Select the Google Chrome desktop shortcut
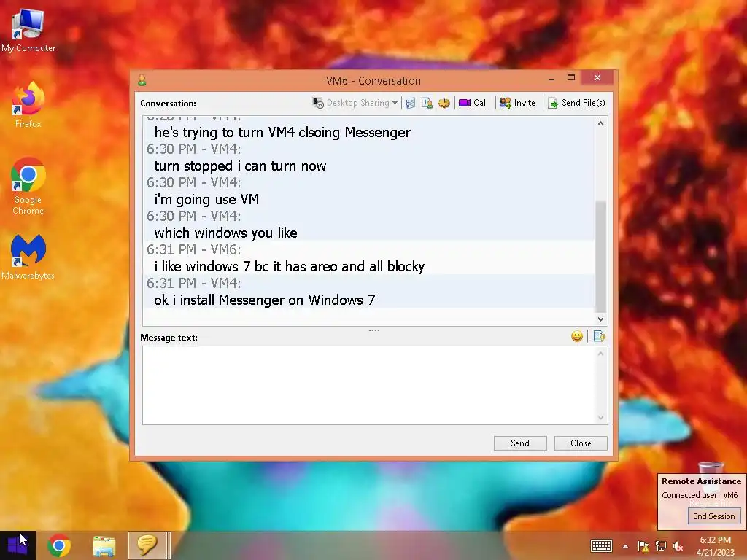This screenshot has height=560, width=747. point(28,186)
